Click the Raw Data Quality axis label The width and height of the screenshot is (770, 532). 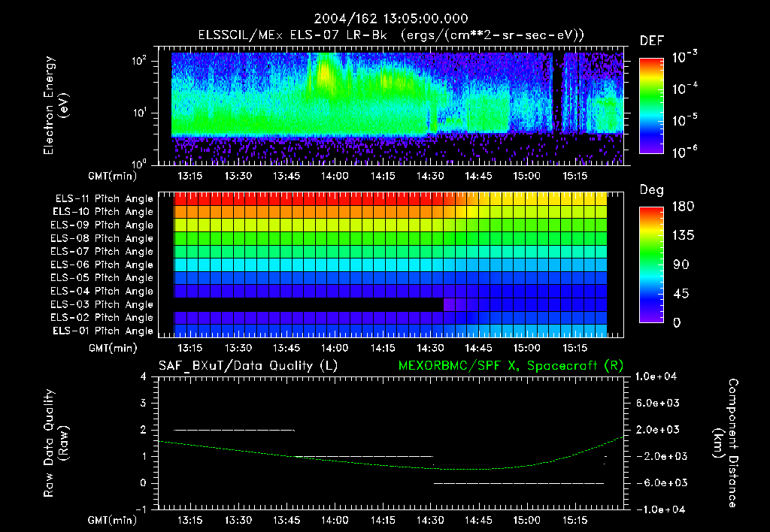(x=56, y=443)
